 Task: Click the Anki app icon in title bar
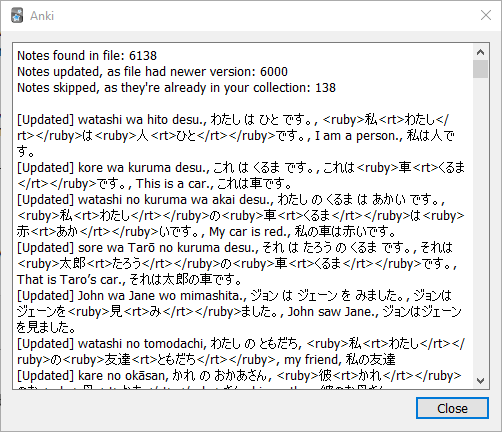[x=17, y=16]
